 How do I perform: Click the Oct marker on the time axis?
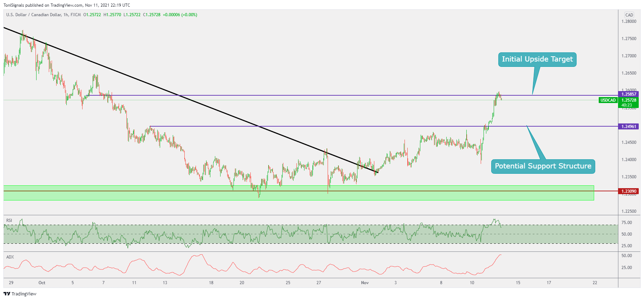point(42,283)
